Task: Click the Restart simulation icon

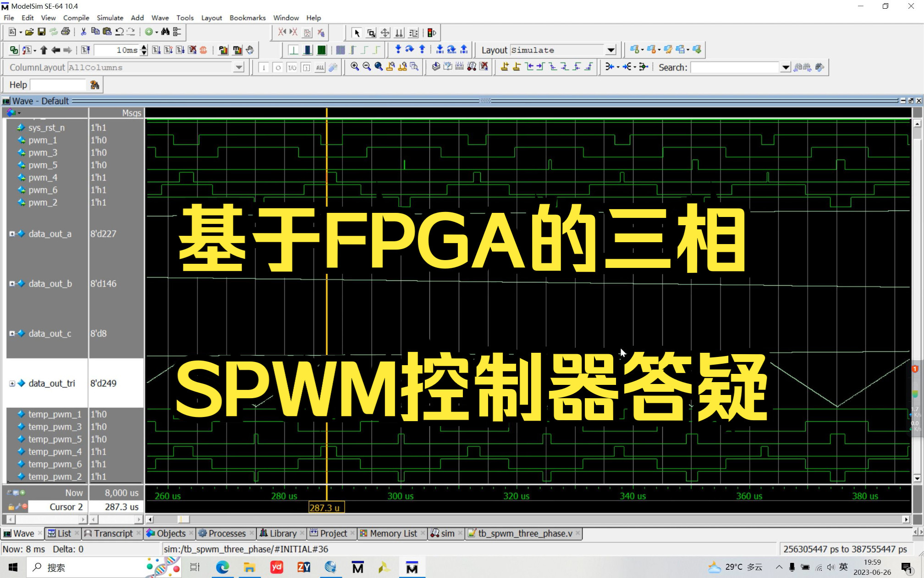Action: click(86, 50)
